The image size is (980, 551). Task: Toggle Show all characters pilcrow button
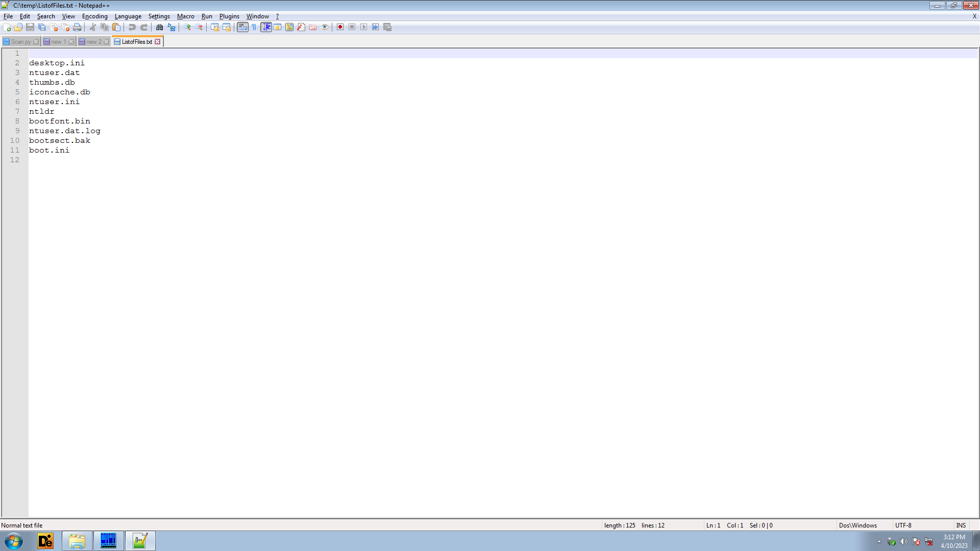click(x=254, y=27)
